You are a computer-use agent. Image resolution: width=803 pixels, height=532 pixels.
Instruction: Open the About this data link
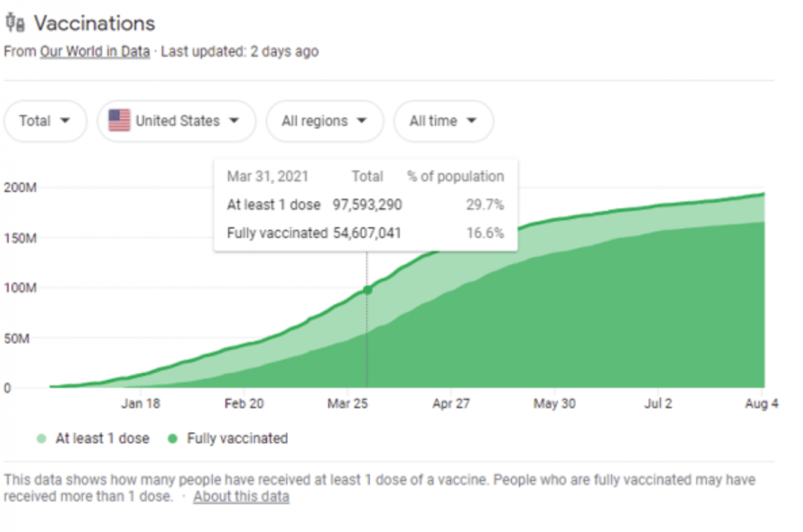(242, 497)
